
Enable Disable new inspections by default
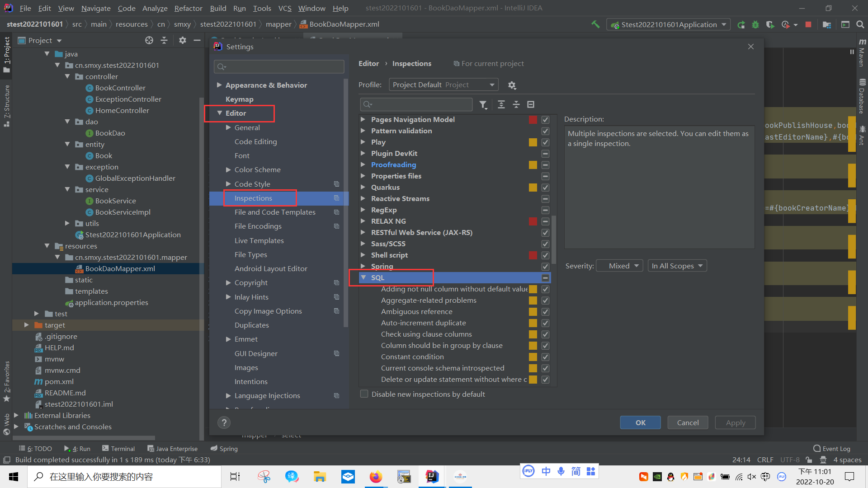(x=364, y=394)
